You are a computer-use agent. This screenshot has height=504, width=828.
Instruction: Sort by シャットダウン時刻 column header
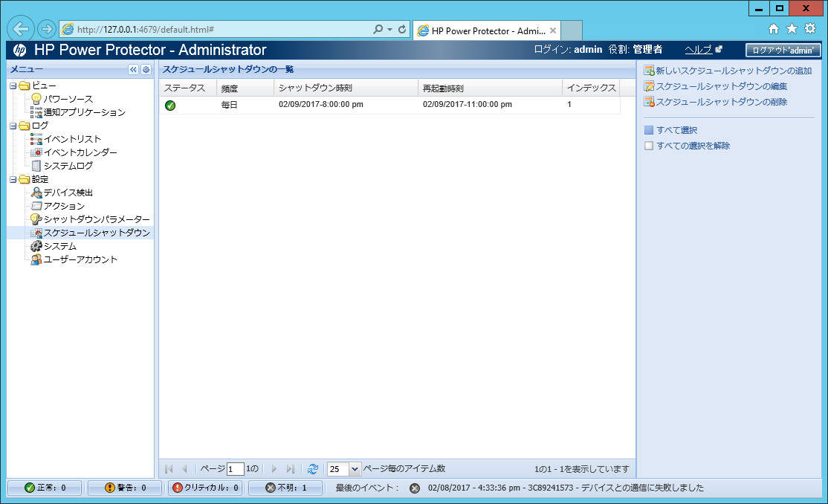pyautogui.click(x=346, y=88)
